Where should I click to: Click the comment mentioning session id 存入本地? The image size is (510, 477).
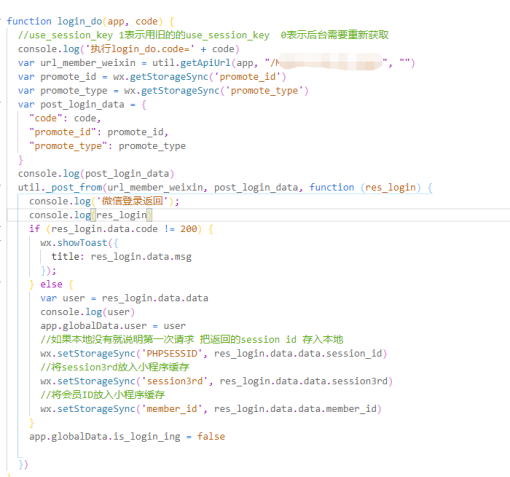(x=192, y=340)
